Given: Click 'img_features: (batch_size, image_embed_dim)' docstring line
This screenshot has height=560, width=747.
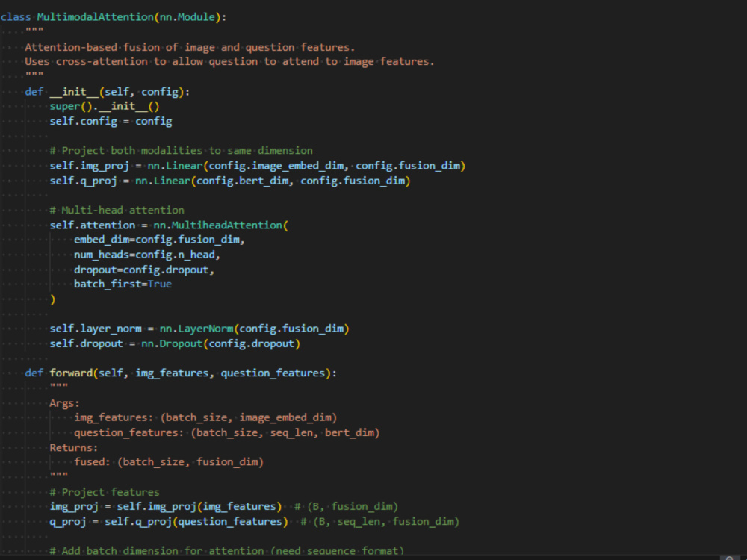Looking at the screenshot, I should point(205,417).
